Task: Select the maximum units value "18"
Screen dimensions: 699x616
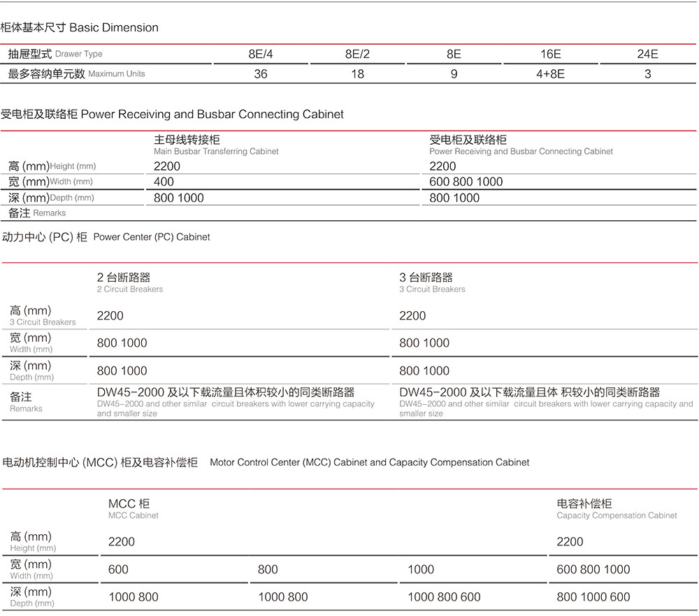Action: [357, 74]
